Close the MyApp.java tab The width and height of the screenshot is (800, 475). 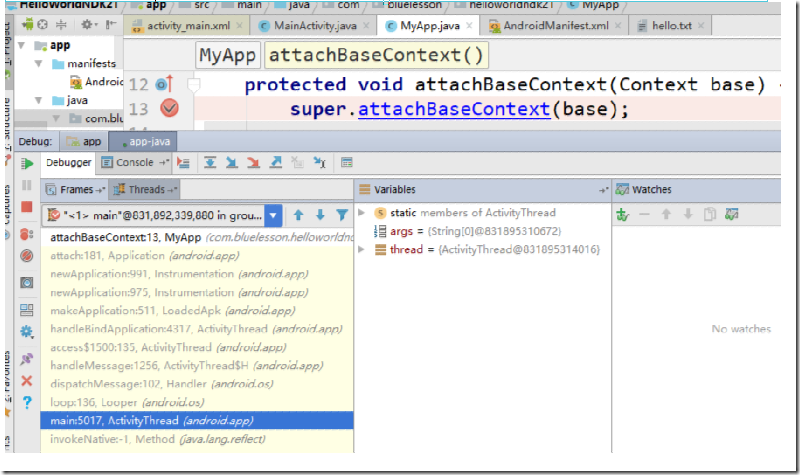click(469, 26)
